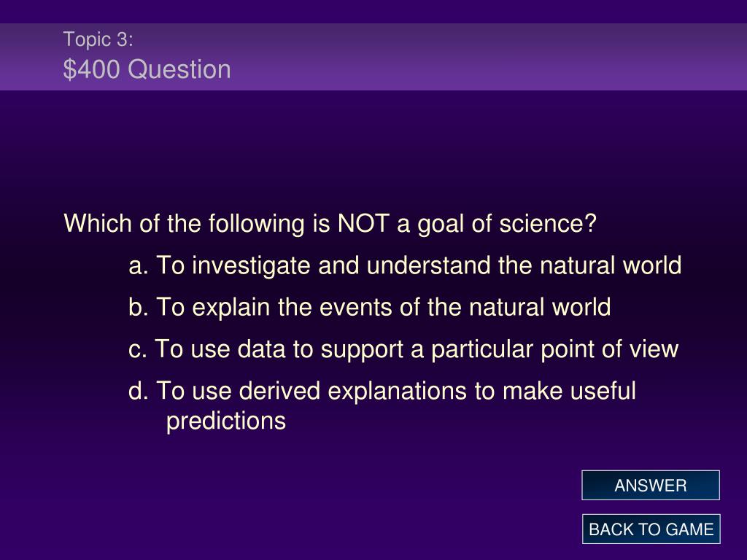Screen dimensions: 747x560
Task: Click the 'b.' answer letter marker
Action: [139, 307]
